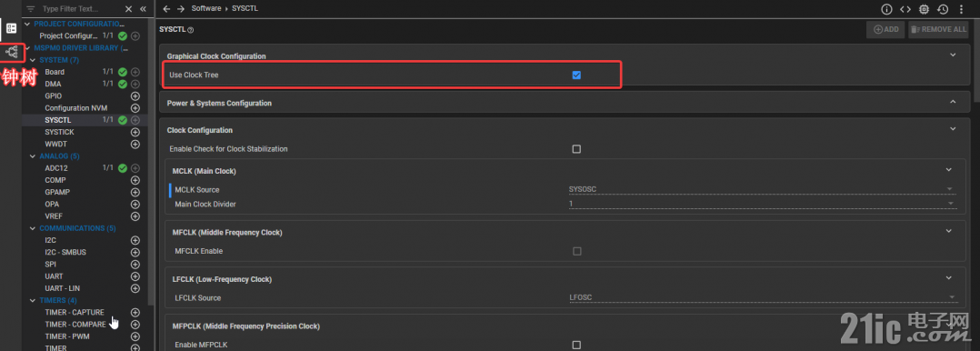Show generated files via the code brackets icon
The height and width of the screenshot is (351, 980).
pos(905,9)
